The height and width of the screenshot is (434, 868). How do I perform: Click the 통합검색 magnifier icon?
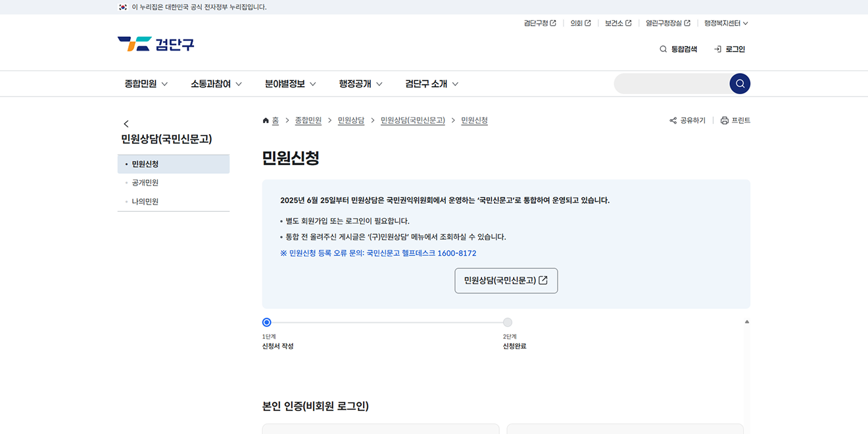[x=663, y=49]
